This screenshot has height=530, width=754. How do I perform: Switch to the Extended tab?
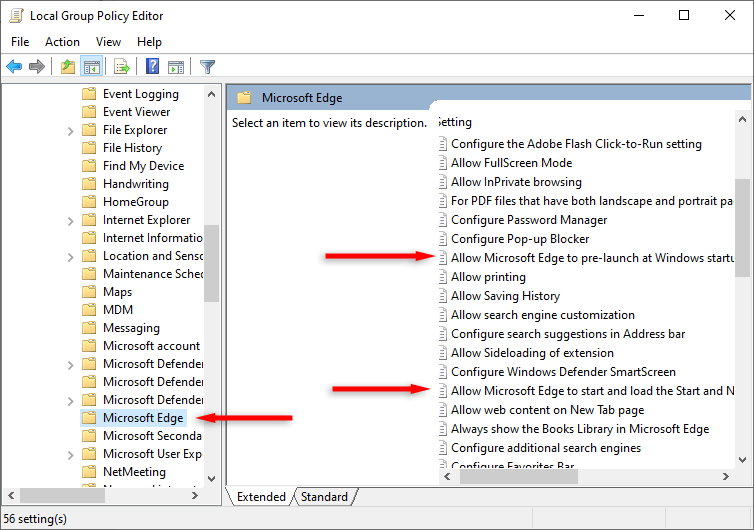click(x=261, y=497)
